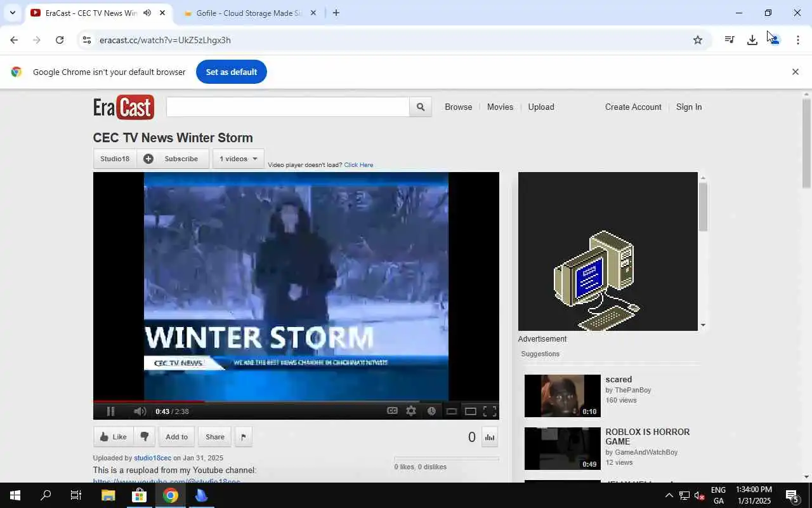Viewport: 812px width, 508px height.
Task: Flag the video with the flag icon
Action: (244, 437)
